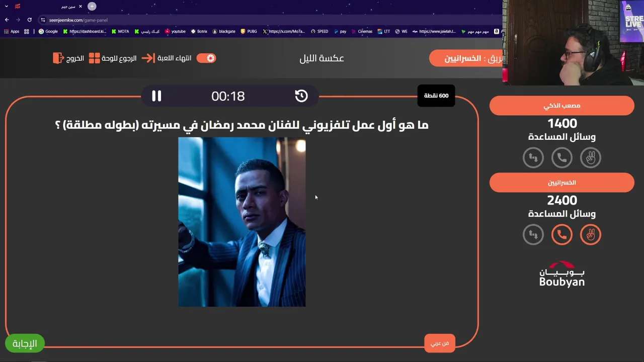644x362 pixels.
Task: Open the Botrix bookmark
Action: click(199, 31)
